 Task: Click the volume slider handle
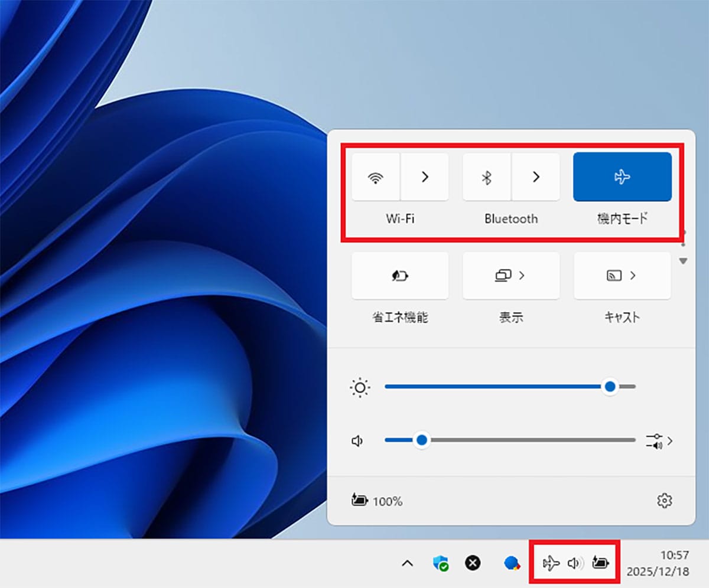click(422, 440)
